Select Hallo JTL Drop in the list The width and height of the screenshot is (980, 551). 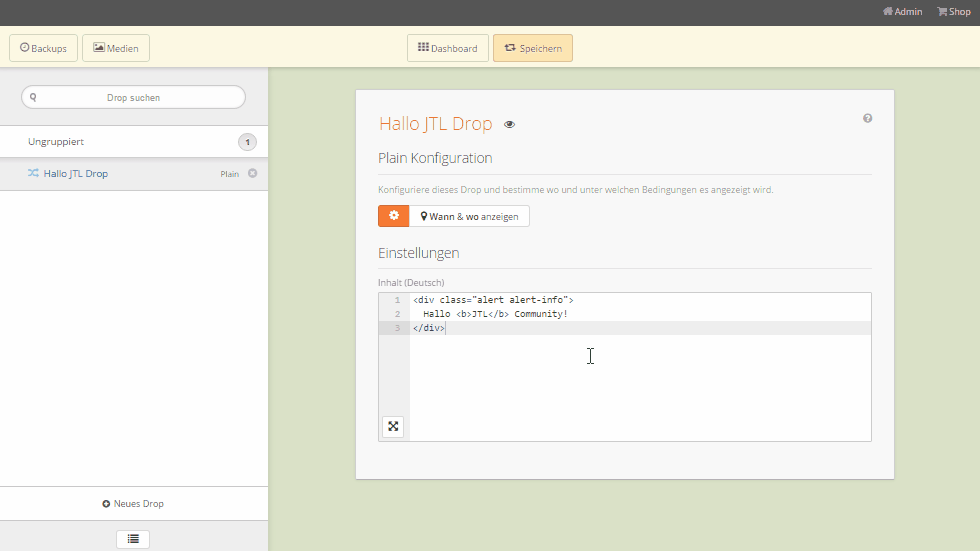76,174
